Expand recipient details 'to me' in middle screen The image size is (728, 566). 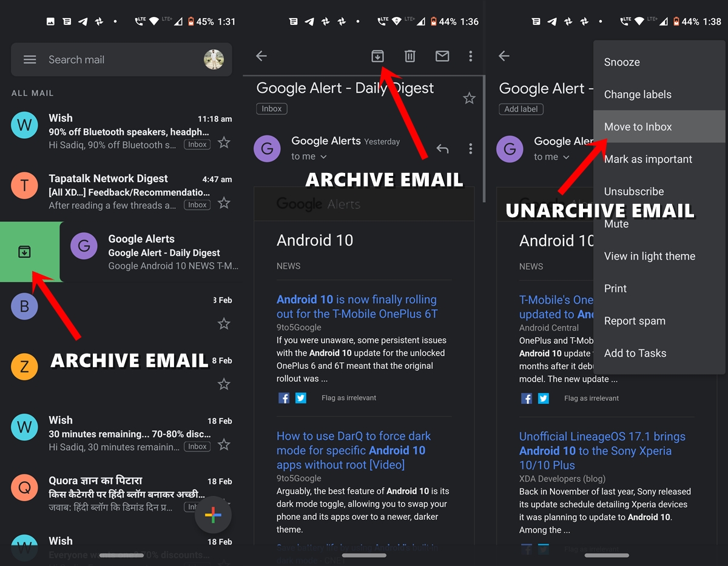[309, 157]
